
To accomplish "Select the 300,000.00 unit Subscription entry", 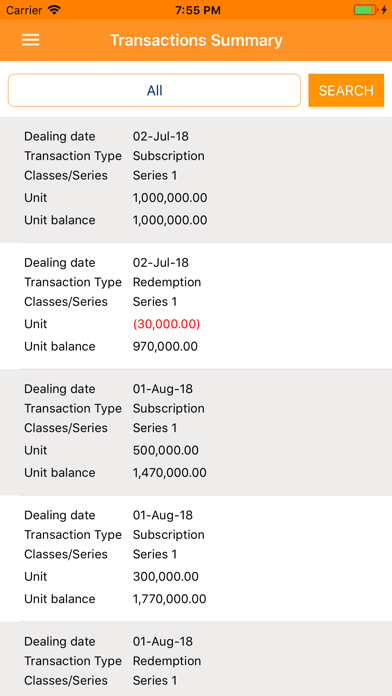I will [x=196, y=558].
